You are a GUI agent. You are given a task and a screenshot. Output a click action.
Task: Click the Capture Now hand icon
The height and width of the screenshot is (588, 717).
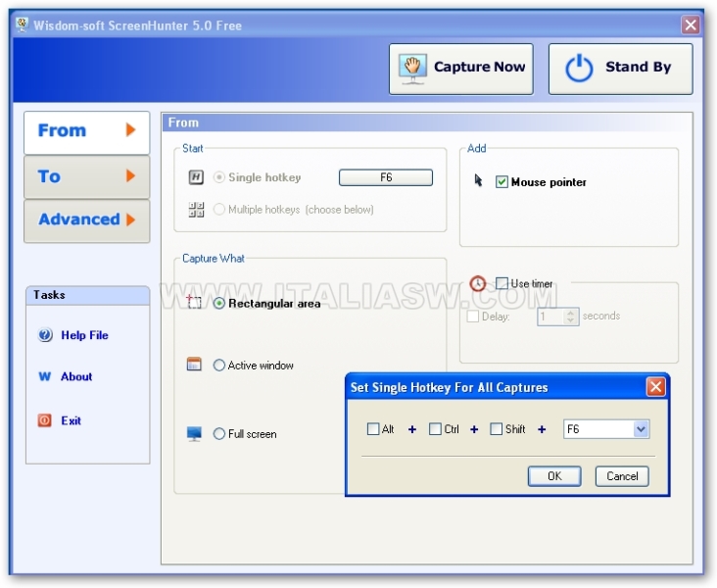412,69
